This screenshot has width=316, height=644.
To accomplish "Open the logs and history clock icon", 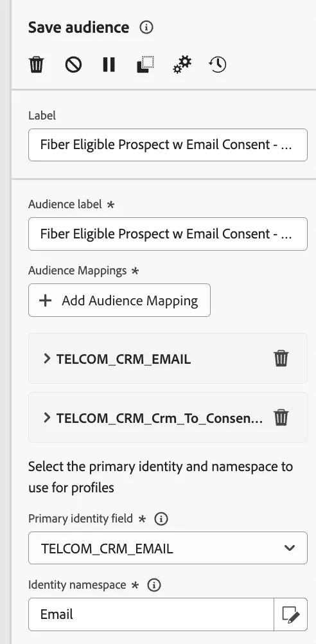I will tap(218, 64).
